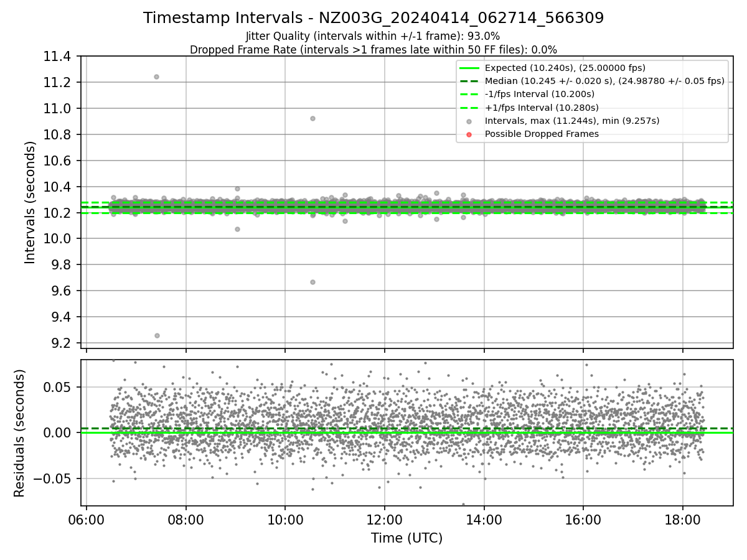Click the 'Time (UTC)' x-axis label
Screen dimensions: 747x560
pos(407,538)
